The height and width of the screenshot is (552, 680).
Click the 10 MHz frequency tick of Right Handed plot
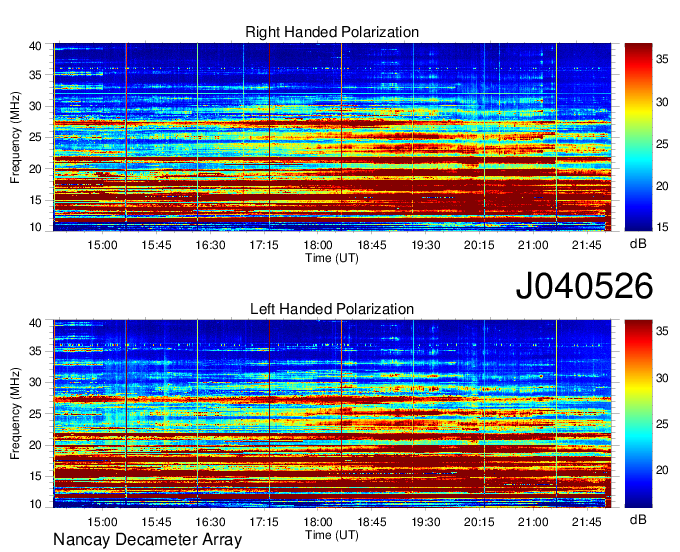36,227
